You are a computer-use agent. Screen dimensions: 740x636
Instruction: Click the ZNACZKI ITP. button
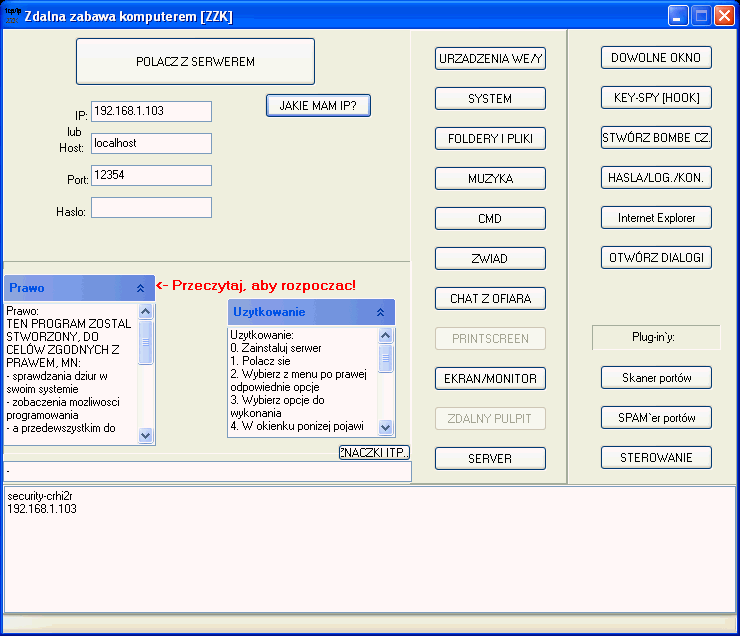[374, 453]
